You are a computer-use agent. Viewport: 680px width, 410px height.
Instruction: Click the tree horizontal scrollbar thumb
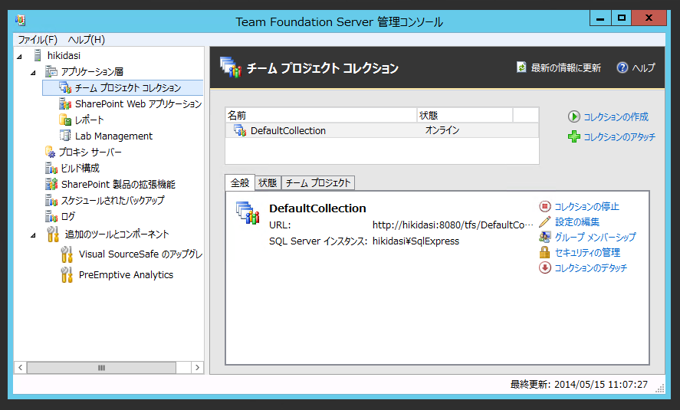point(101,367)
